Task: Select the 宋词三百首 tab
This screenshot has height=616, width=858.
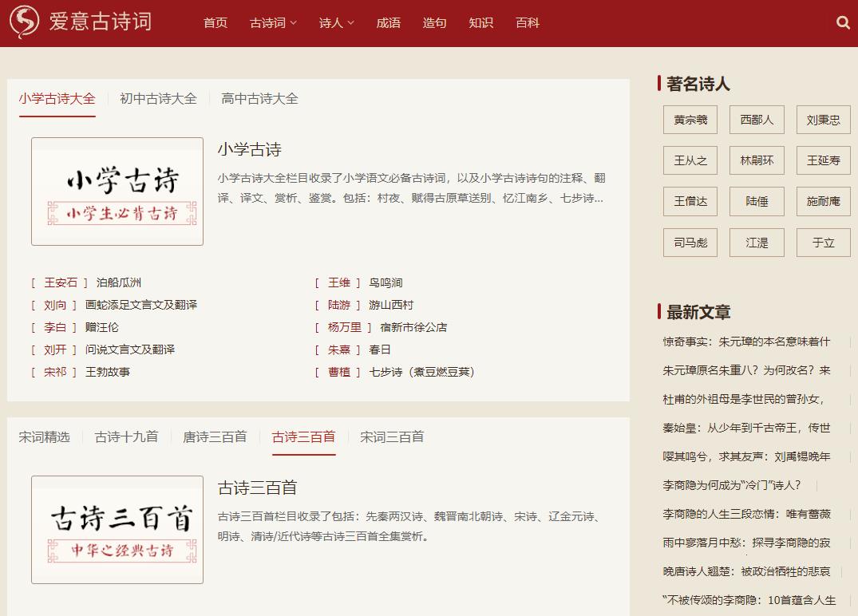Action: tap(390, 436)
